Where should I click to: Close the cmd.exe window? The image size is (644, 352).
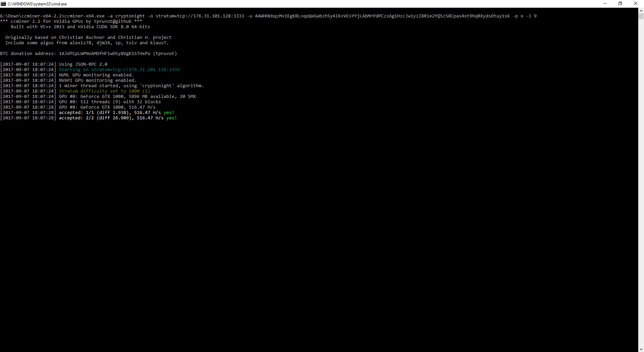point(635,4)
